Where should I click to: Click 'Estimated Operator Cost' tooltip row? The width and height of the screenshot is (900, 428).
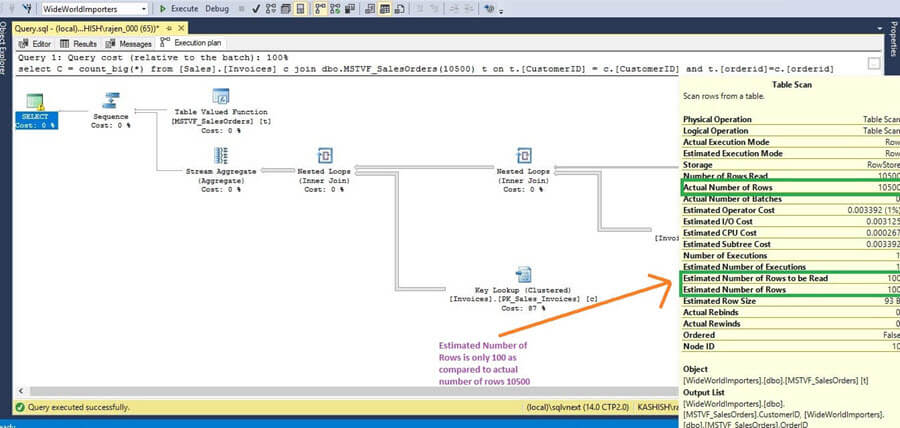(791, 210)
